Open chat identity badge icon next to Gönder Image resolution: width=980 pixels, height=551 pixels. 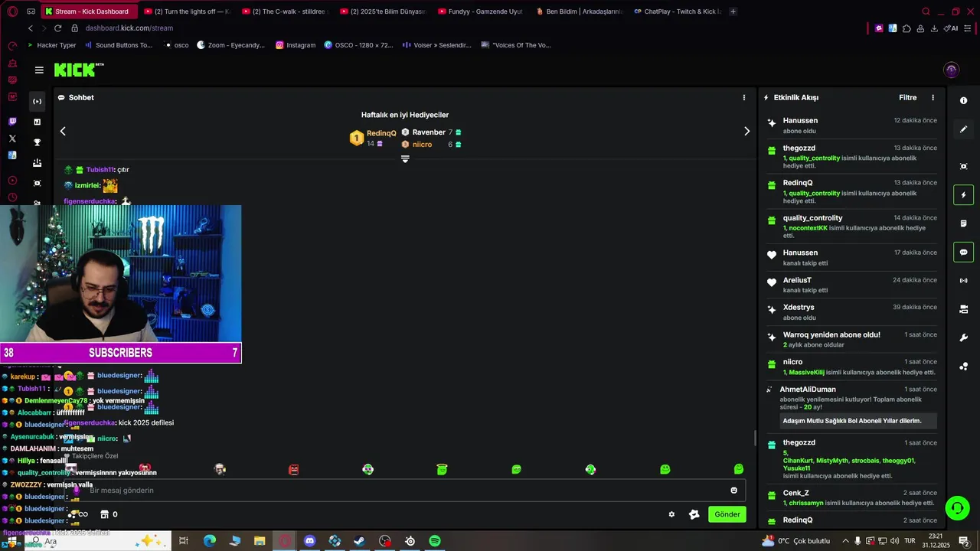[x=694, y=514]
